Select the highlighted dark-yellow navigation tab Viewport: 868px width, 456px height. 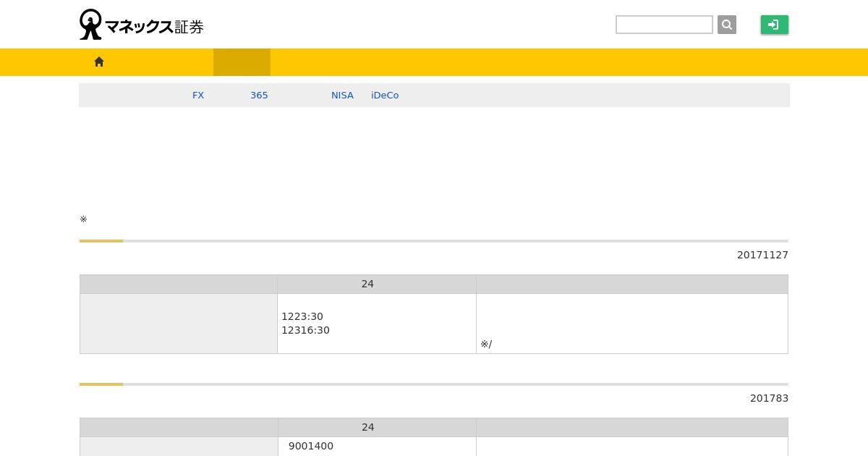click(242, 62)
